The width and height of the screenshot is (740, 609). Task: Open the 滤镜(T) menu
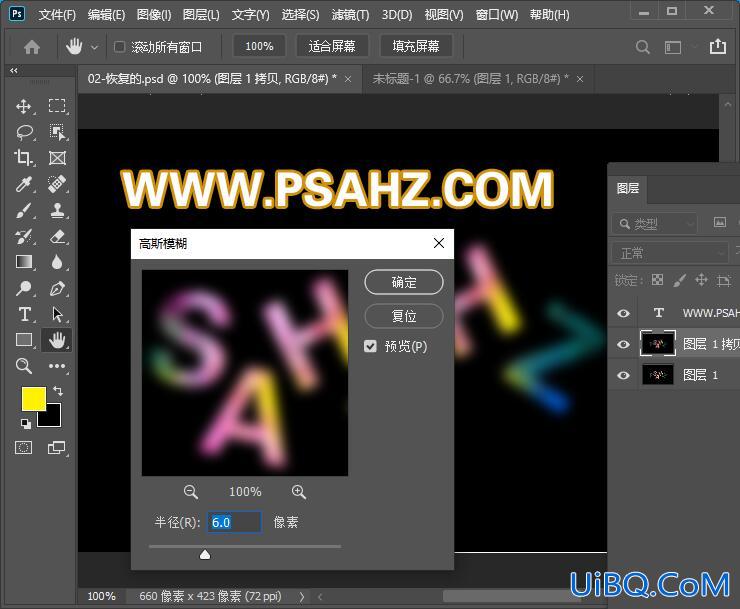(x=350, y=15)
